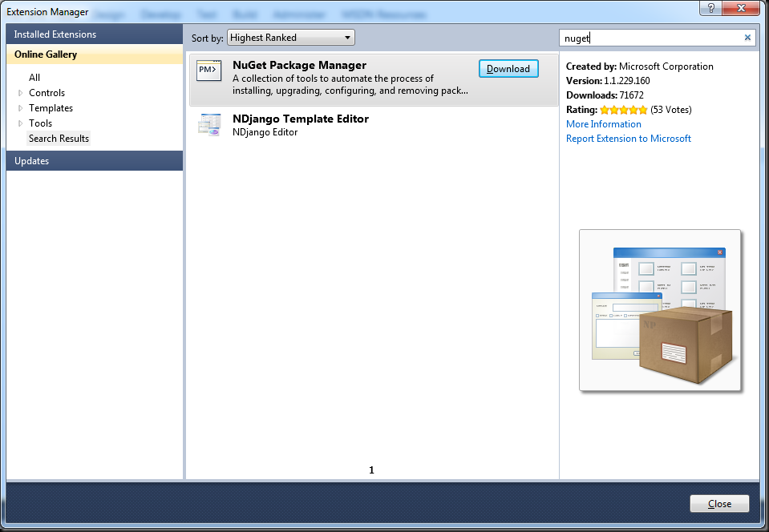Click the NuGet description text
The height and width of the screenshot is (532, 769).
[x=350, y=84]
